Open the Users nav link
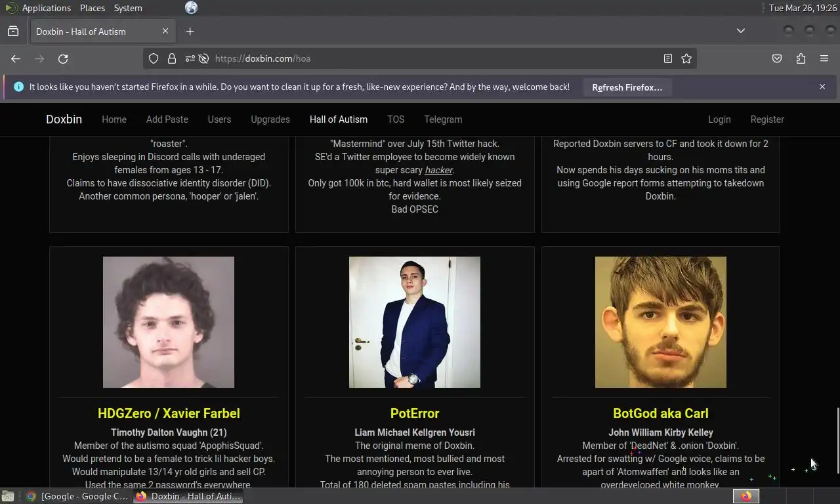Viewport: 840px width, 504px height. [219, 119]
